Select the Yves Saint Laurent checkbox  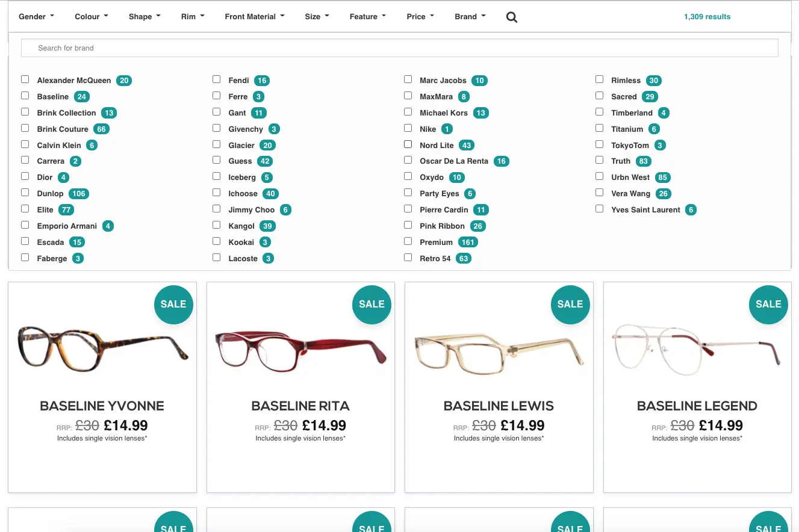(x=600, y=209)
